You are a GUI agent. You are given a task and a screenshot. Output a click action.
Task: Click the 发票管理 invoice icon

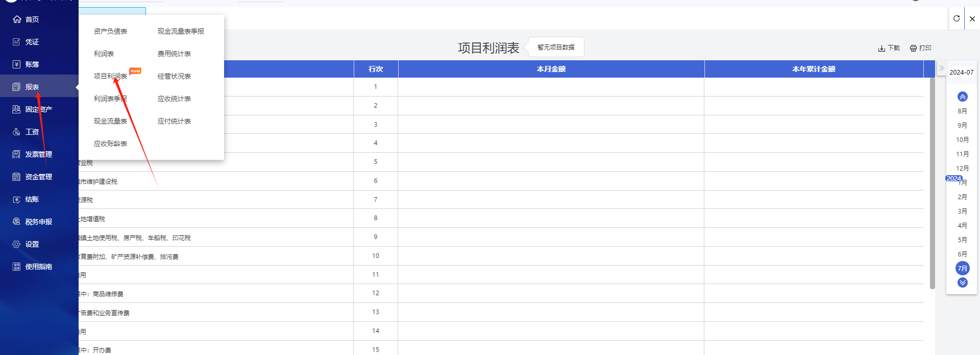point(17,154)
